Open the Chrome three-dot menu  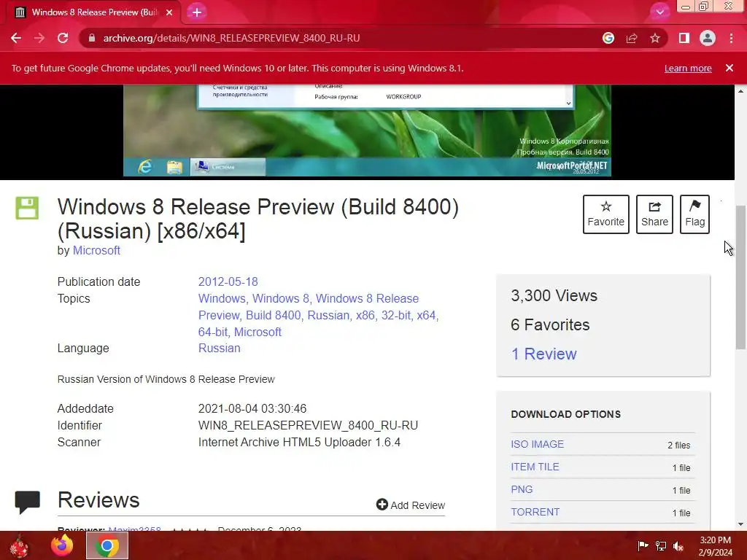[x=731, y=38]
